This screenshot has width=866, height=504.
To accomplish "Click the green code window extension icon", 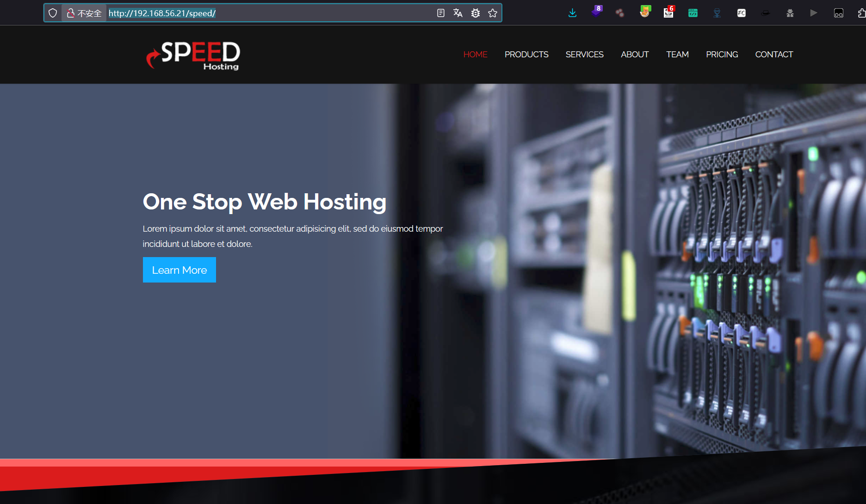I will click(x=693, y=13).
